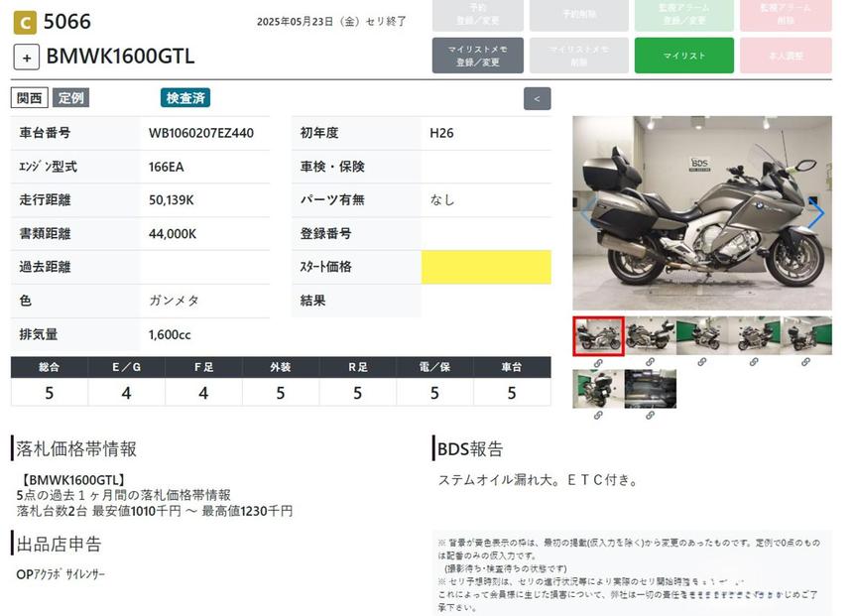Click link icon under the fourth thumbnail
The width and height of the screenshot is (853, 616).
(755, 362)
